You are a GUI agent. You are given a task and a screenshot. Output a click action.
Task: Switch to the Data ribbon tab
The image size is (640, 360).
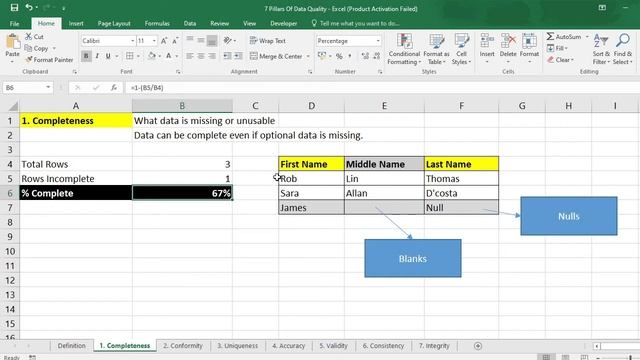[190, 24]
